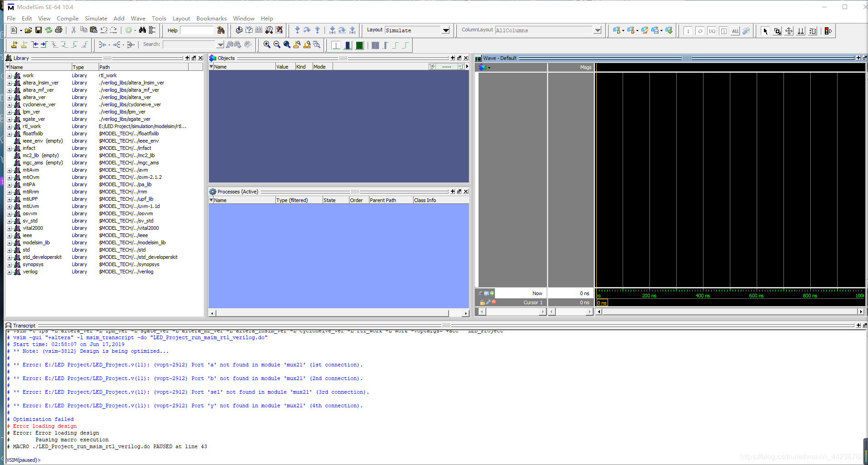Click Objects panel 'Value' column header
This screenshot has height=465, width=868.
coord(285,67)
